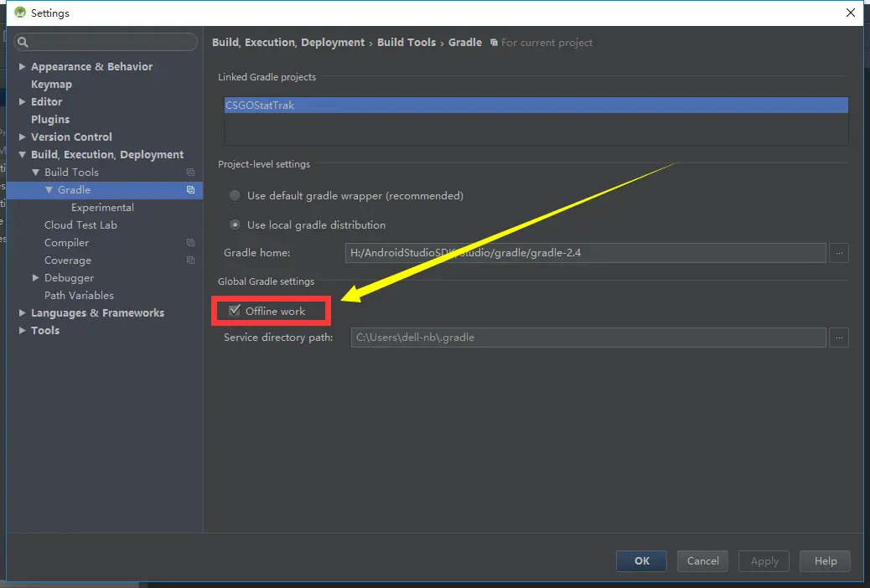Click the Android Studio icon in title bar

(x=20, y=13)
